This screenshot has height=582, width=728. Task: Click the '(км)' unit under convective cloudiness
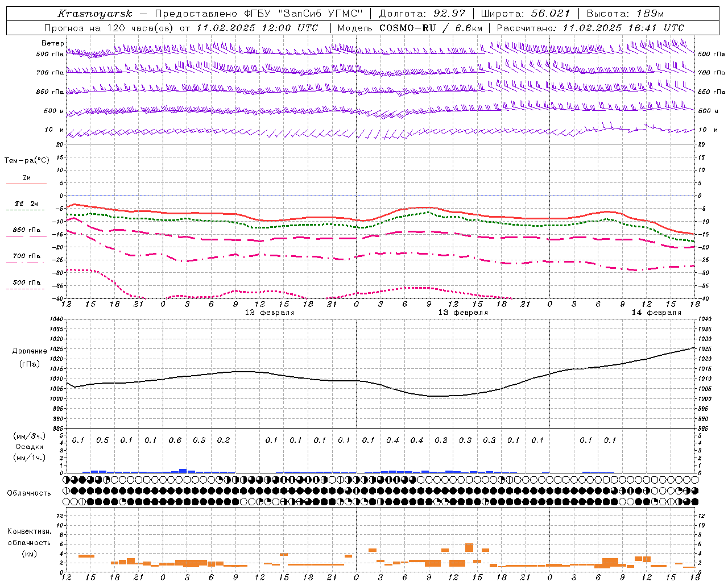coord(30,554)
